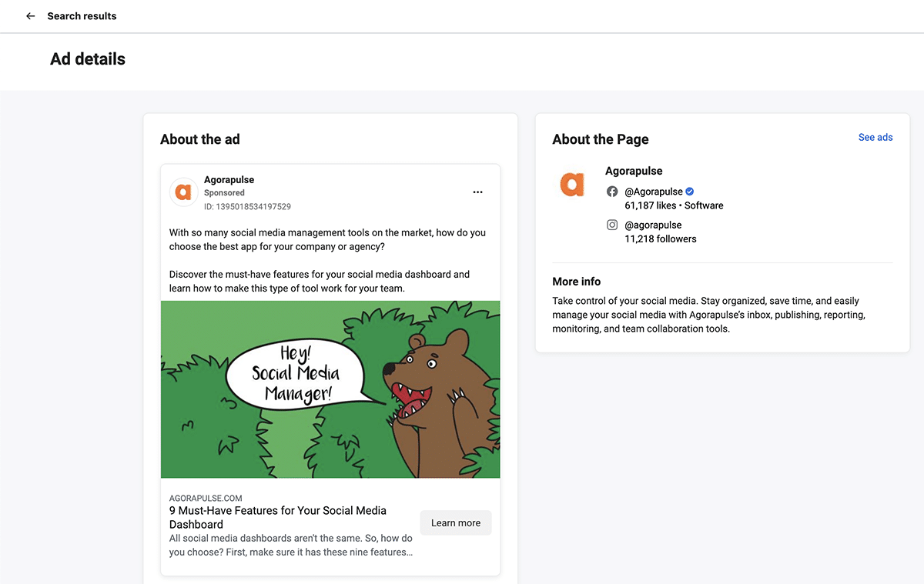Screen dimensions: 924x584
Task: Go back to Search results
Action: click(82, 16)
